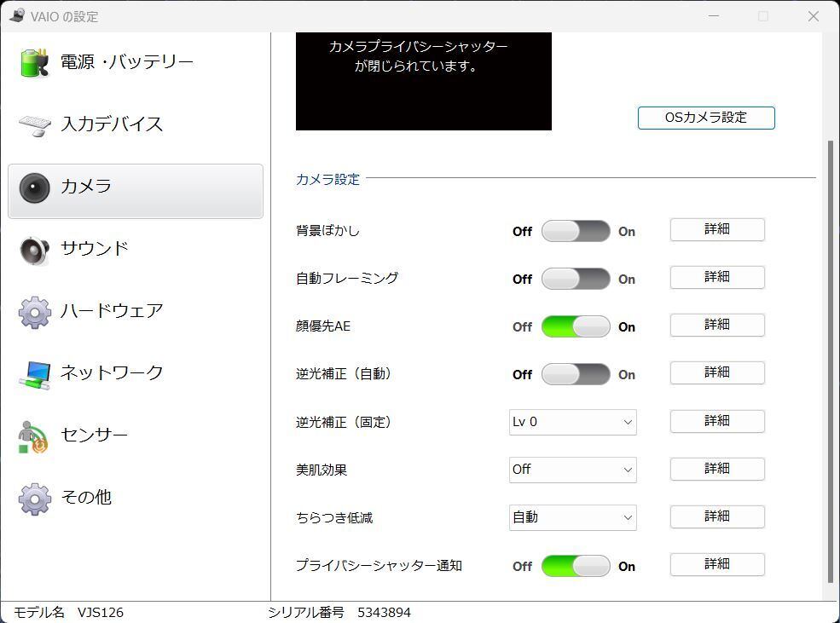Turn off プライバシーシャッター通知 toggle

tap(576, 566)
